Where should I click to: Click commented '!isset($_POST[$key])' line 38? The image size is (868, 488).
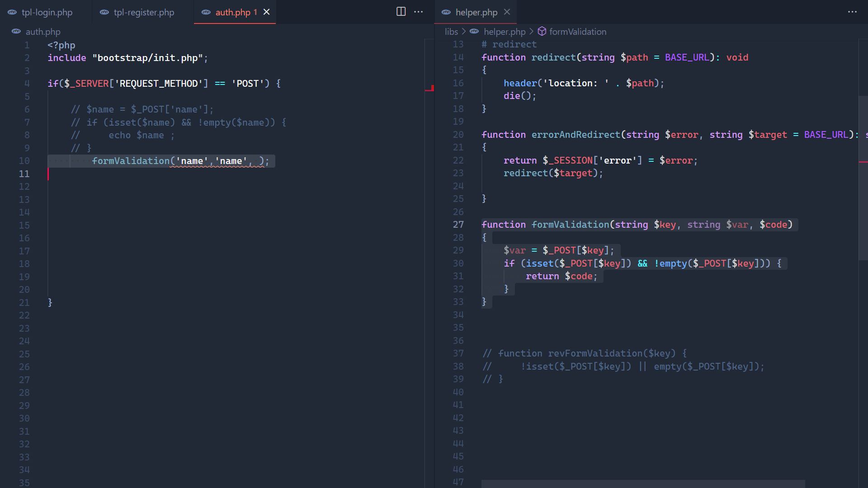point(623,366)
